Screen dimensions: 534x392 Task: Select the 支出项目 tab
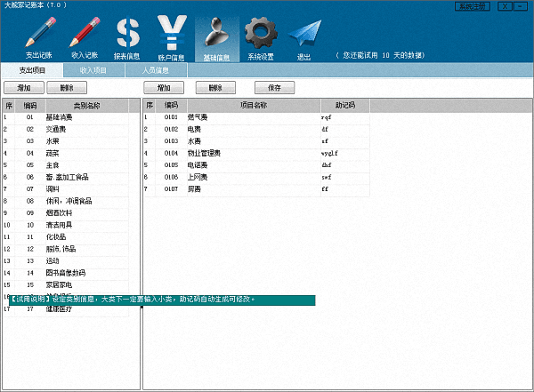[33, 69]
